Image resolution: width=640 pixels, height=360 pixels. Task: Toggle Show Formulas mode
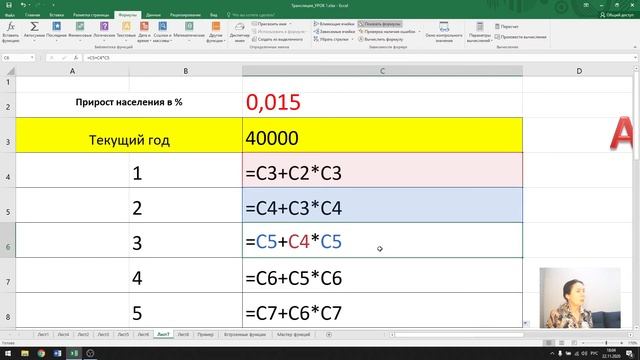click(380, 24)
